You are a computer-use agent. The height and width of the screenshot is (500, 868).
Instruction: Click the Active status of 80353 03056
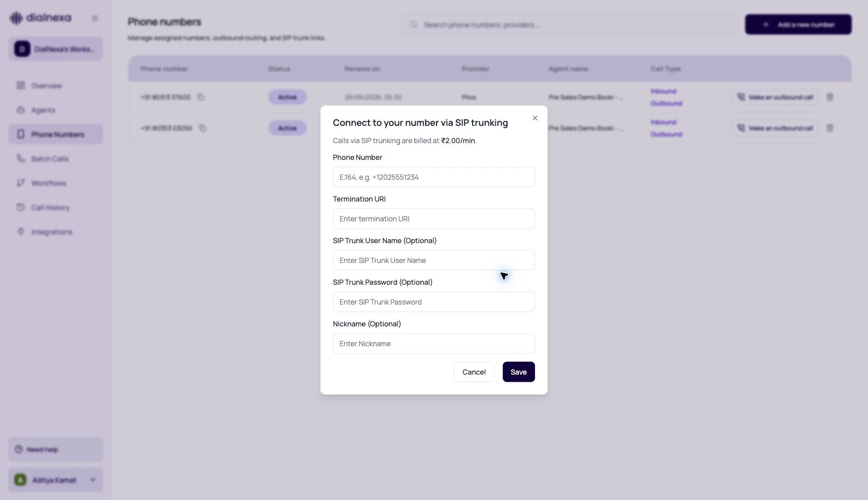(x=287, y=128)
